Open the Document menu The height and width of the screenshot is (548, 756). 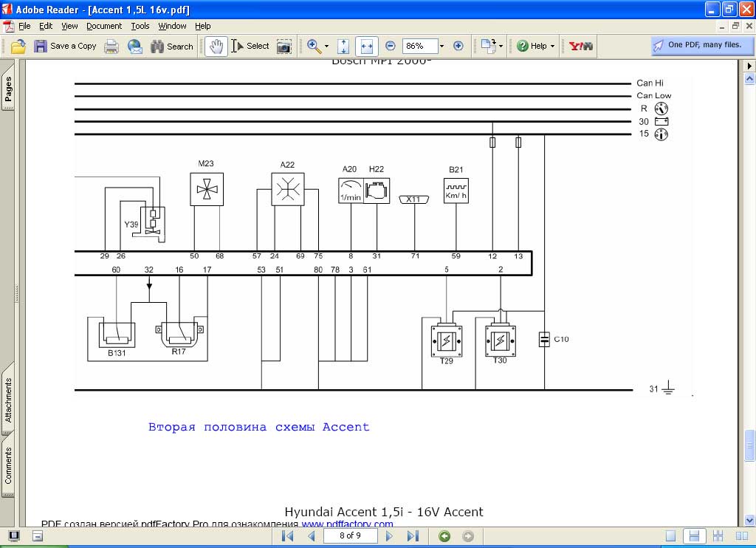click(x=104, y=26)
